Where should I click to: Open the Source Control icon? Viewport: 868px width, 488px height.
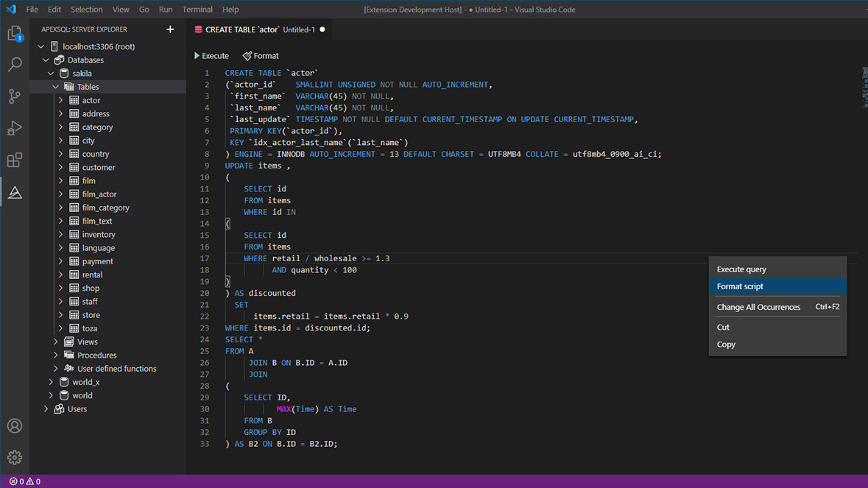[15, 96]
